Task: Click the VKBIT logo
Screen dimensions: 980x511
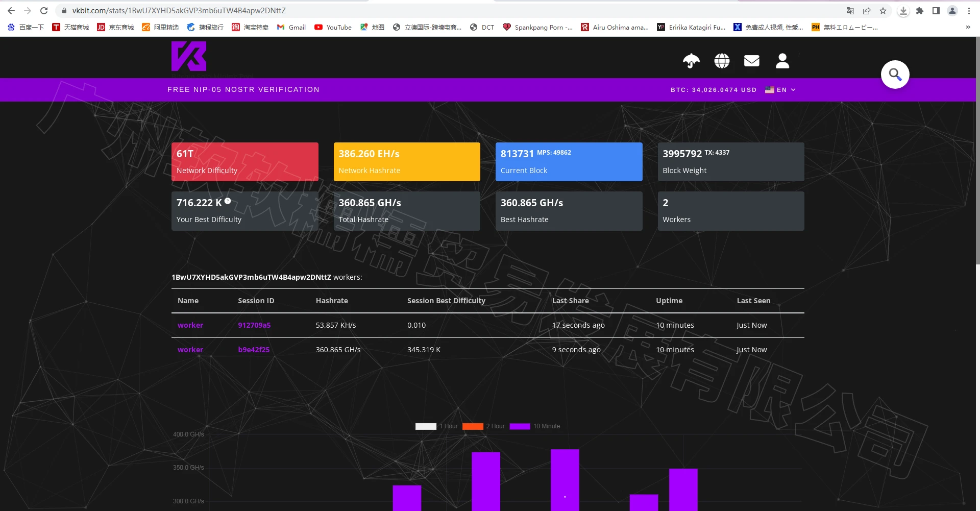Action: tap(189, 56)
